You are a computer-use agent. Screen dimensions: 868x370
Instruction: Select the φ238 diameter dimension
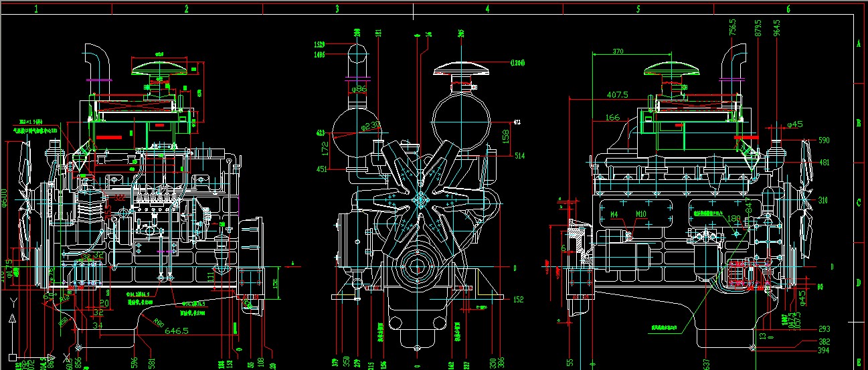click(x=371, y=126)
